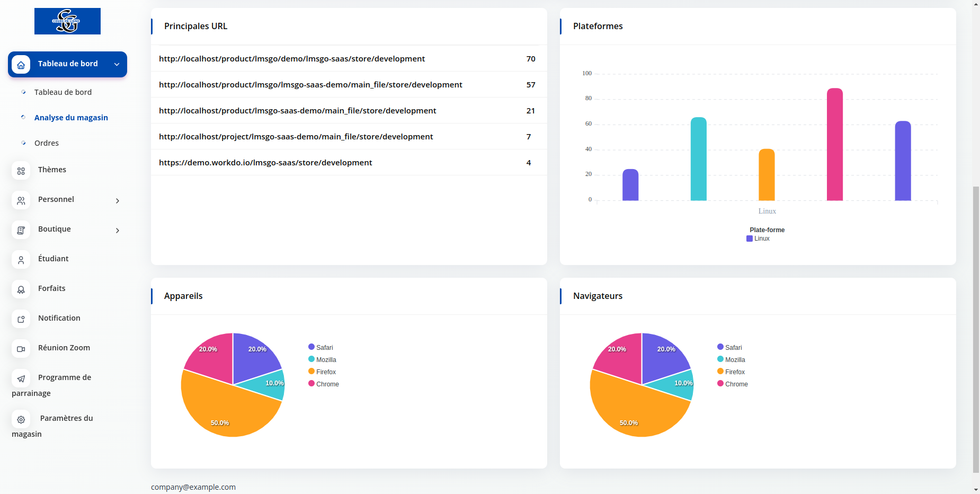The width and height of the screenshot is (980, 494).
Task: Click the home icon in Tableau de bord
Action: 21,65
